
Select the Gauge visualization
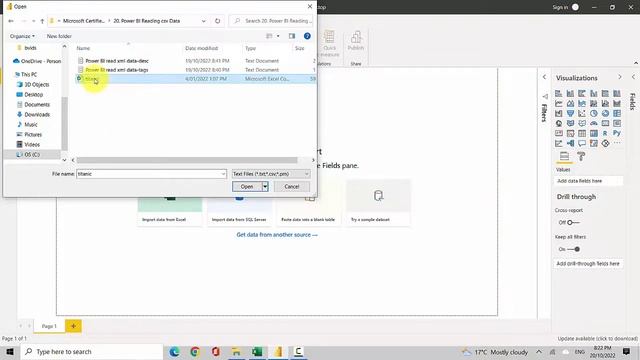point(593,123)
